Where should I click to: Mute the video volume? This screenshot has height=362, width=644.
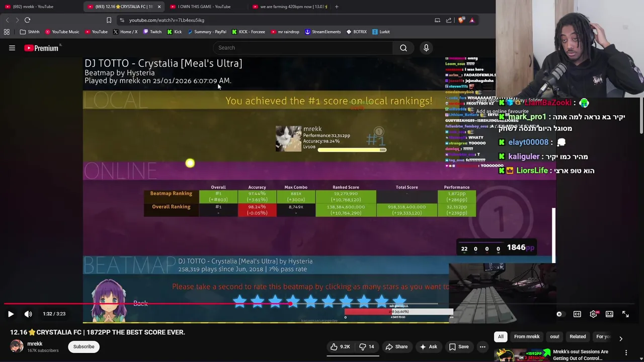click(28, 314)
